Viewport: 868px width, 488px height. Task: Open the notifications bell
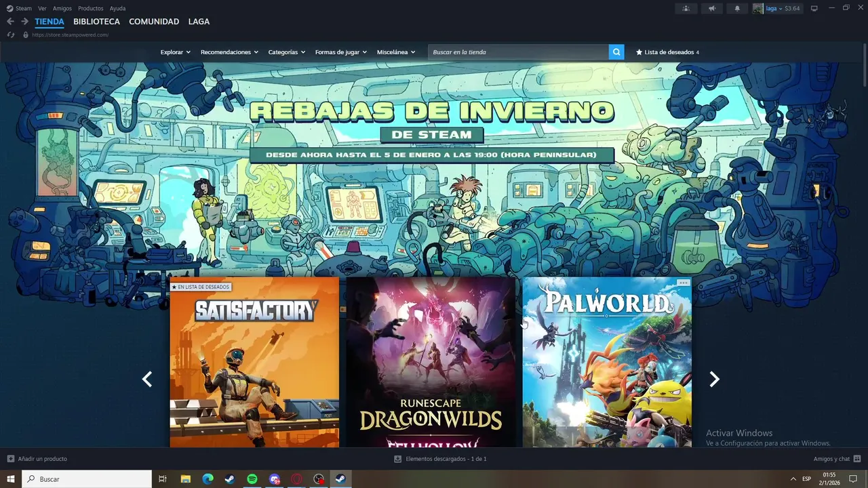coord(737,8)
